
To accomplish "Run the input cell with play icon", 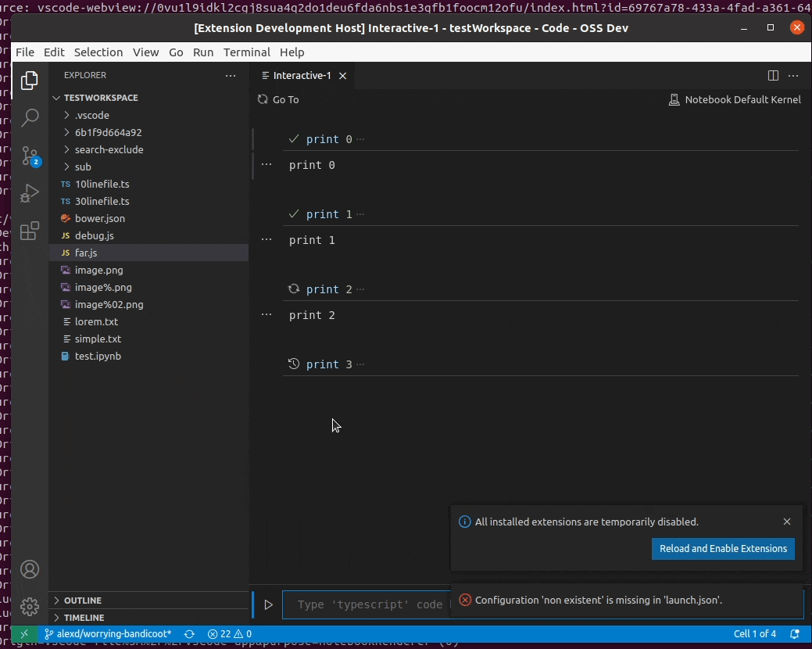I will 268,604.
